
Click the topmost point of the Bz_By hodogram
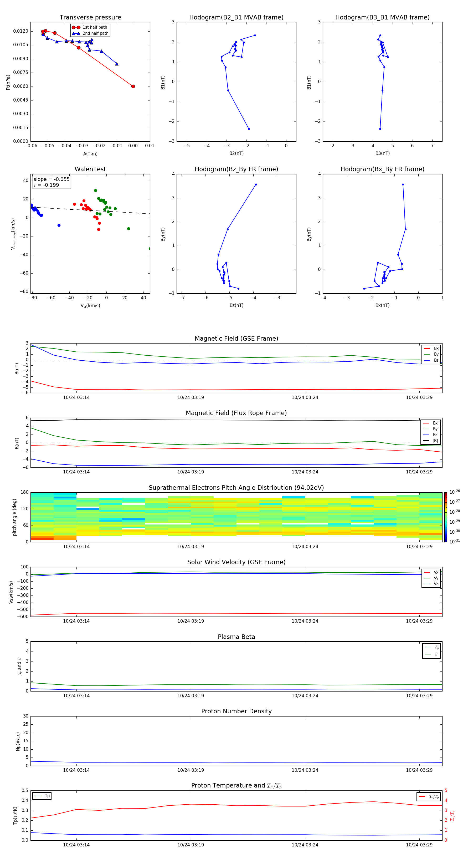coord(256,185)
